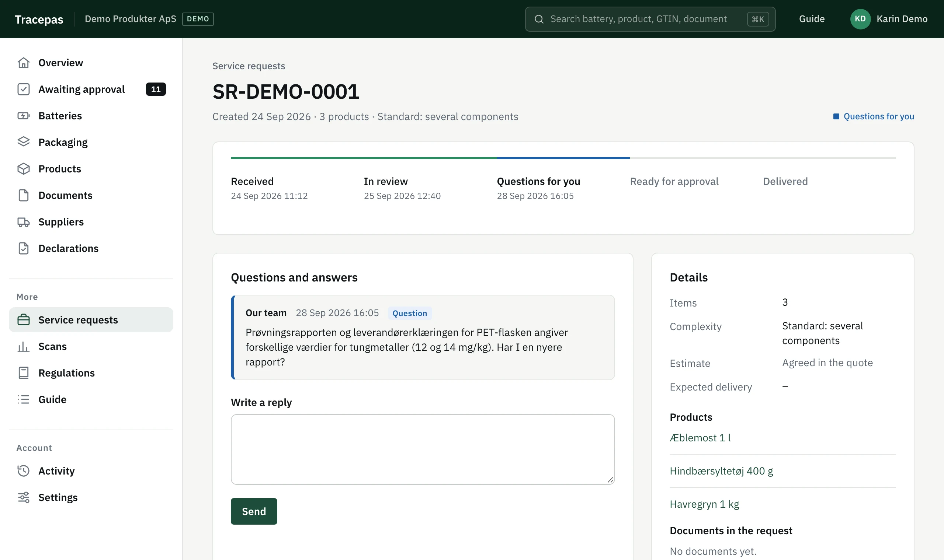Screen dimensions: 944x560
Task: Click Demo Produkter ApS company name
Action: (x=130, y=19)
